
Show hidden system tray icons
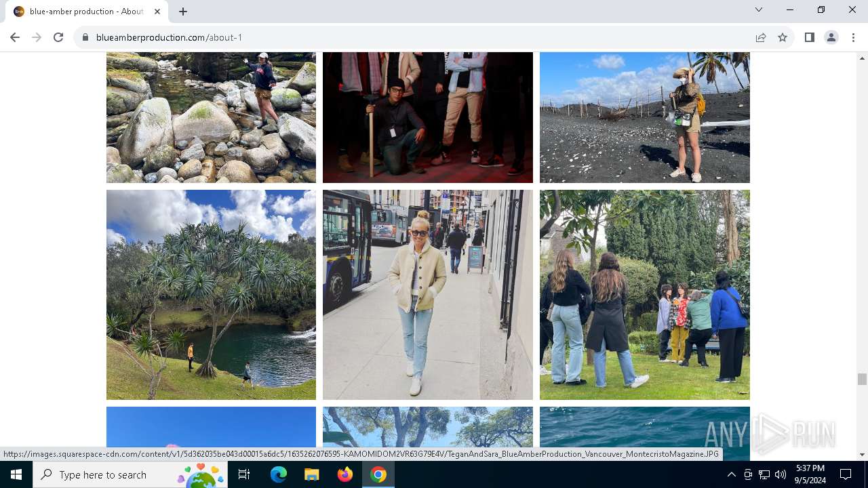pyautogui.click(x=731, y=474)
